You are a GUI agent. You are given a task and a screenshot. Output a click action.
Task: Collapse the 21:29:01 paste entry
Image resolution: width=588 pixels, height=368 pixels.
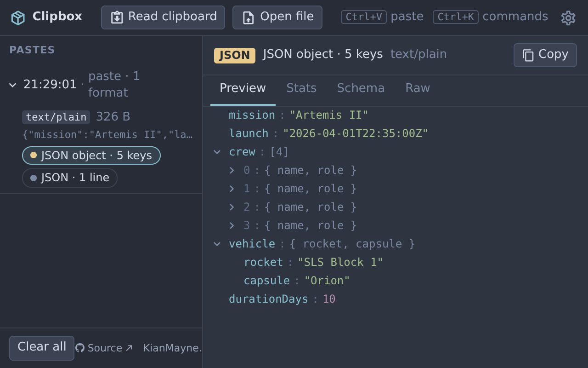(x=13, y=85)
